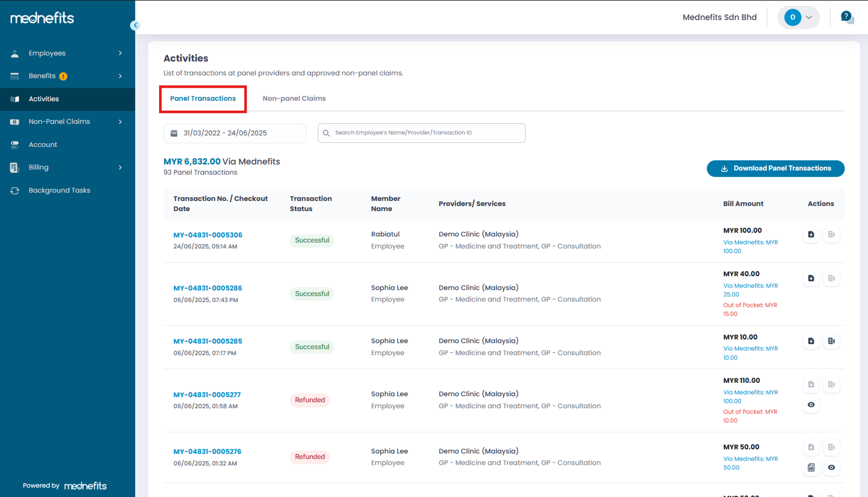The width and height of the screenshot is (868, 497).
Task: Expand the Benefits menu chevron
Action: 120,76
